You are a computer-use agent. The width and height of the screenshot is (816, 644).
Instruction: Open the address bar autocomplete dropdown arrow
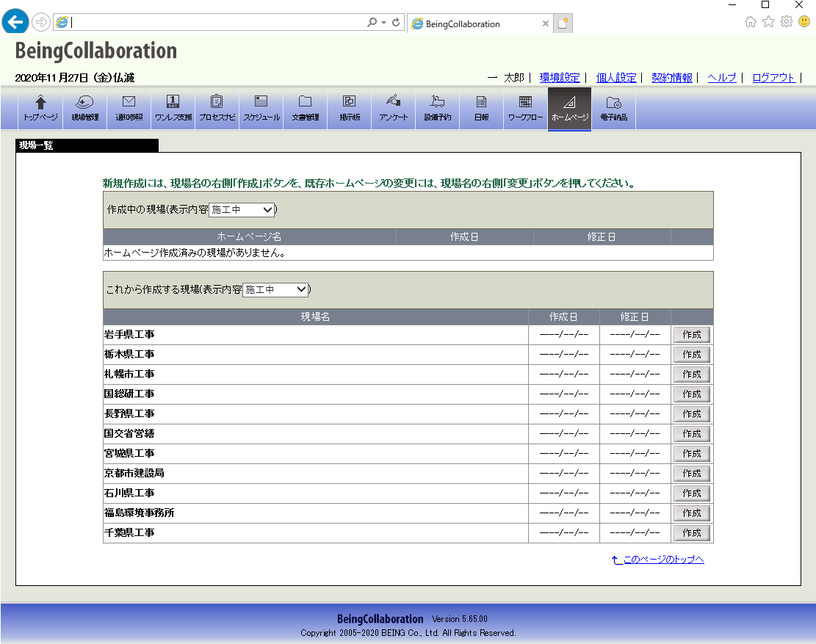pos(383,22)
